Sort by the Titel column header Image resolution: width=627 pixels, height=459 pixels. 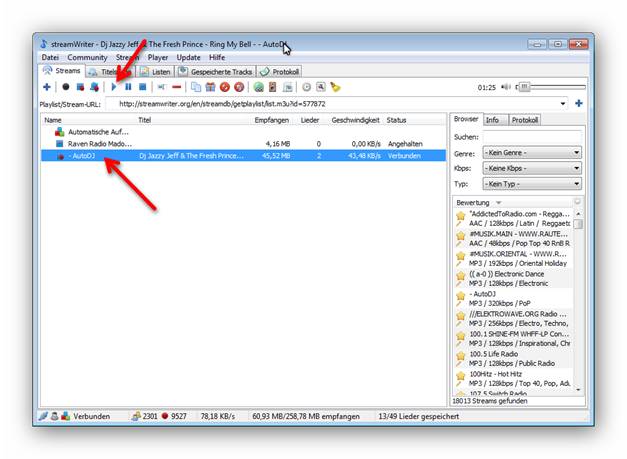tap(144, 120)
